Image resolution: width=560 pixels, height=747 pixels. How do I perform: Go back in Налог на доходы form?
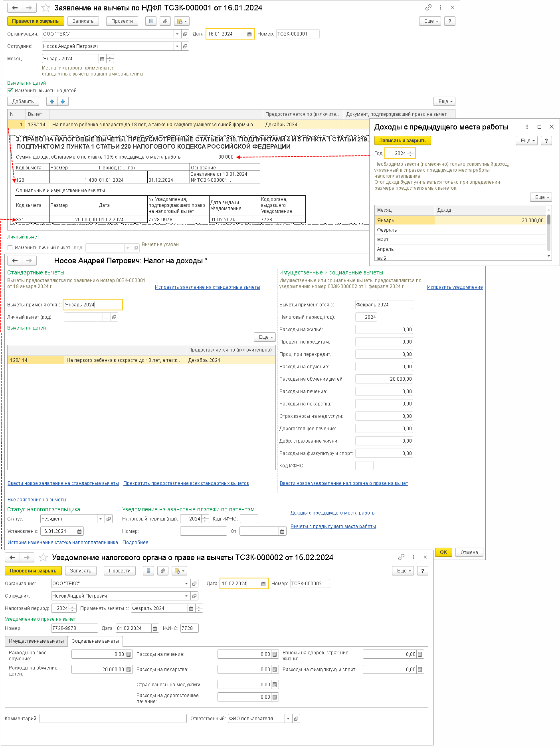(x=15, y=260)
